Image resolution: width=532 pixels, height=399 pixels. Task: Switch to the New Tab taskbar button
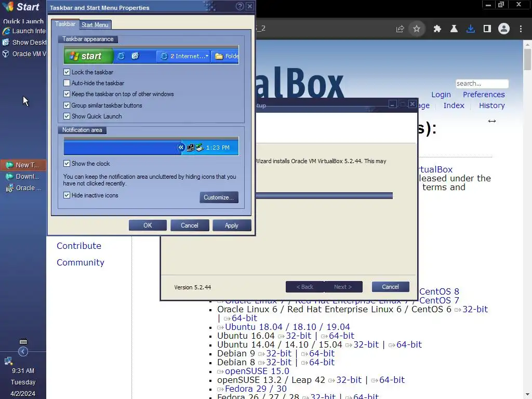(x=23, y=165)
